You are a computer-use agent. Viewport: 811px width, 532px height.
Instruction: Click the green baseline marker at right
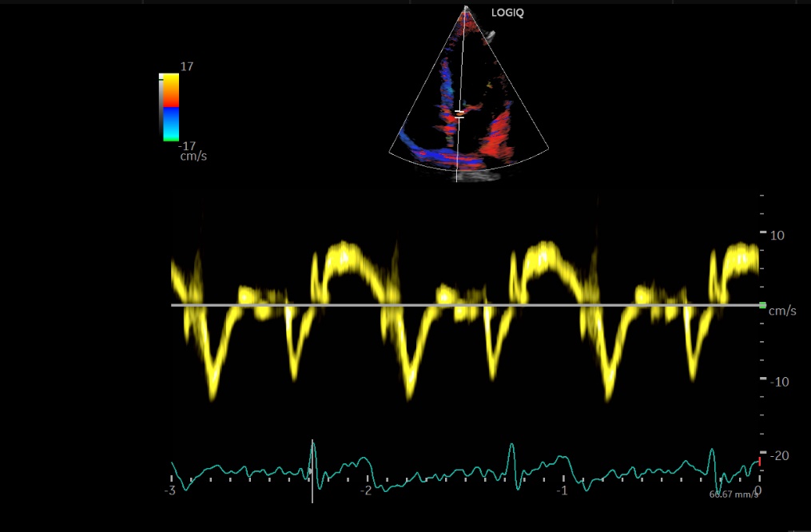click(x=763, y=305)
